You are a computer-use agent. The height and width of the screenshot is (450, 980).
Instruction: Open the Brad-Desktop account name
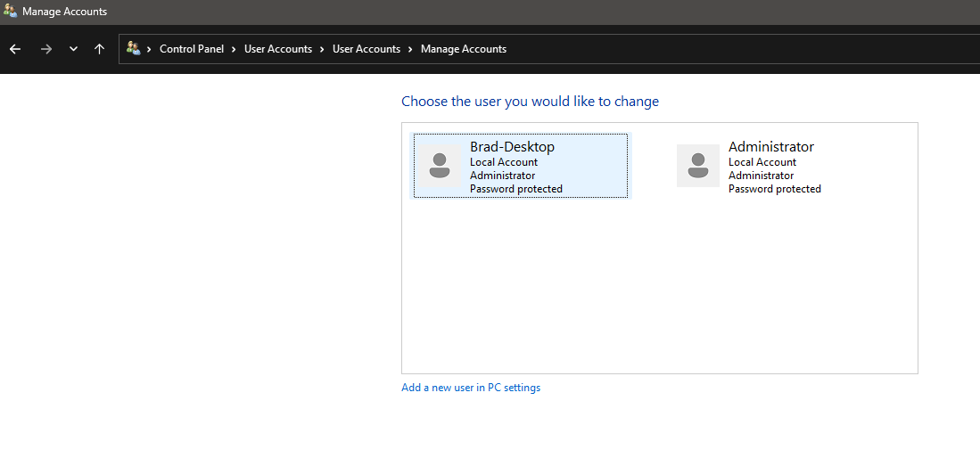point(513,147)
